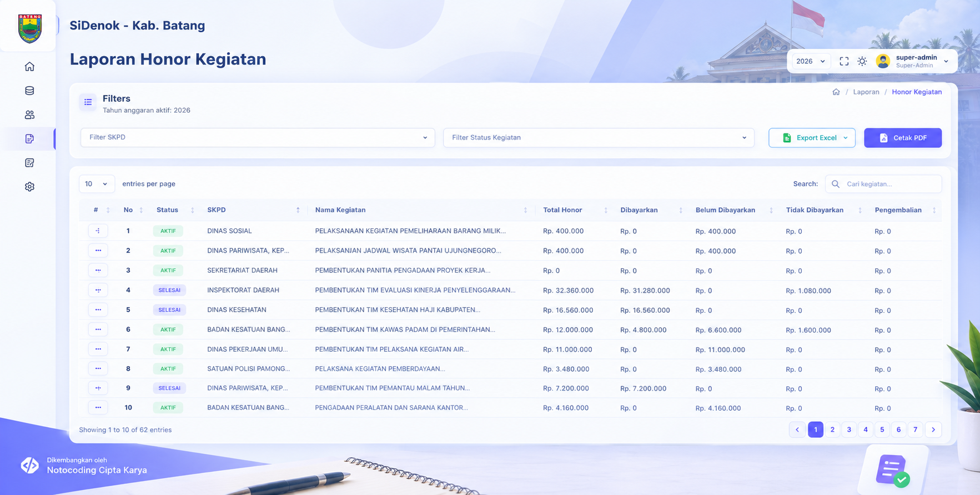This screenshot has width=980, height=495.
Task: Open the Filter Status Kegiatan dropdown
Action: pos(599,137)
